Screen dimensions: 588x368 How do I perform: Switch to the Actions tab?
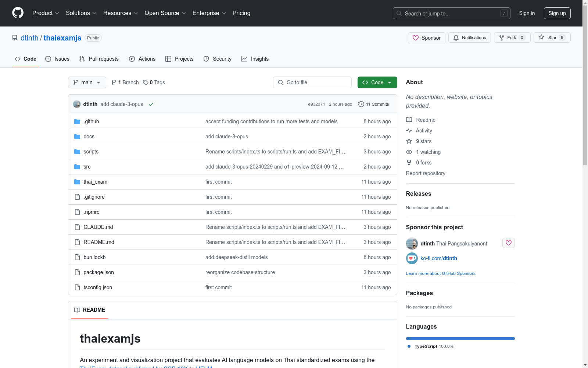point(142,59)
